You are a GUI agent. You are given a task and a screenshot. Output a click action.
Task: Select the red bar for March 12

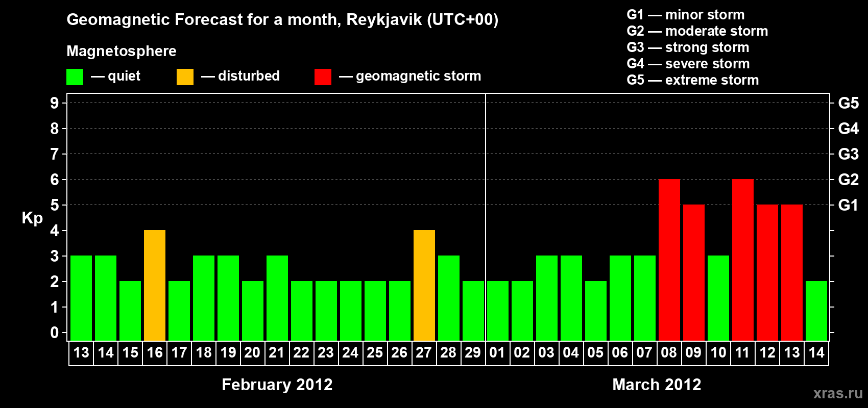point(767,272)
